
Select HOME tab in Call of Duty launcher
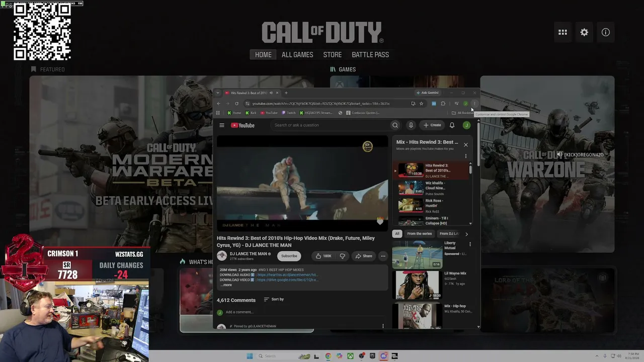pyautogui.click(x=263, y=55)
